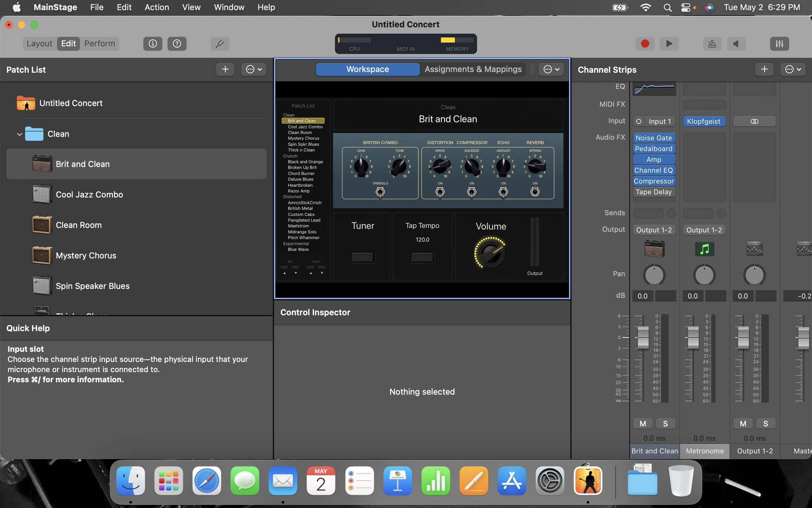Click the Output 1-2 strip mixer icon
The width and height of the screenshot is (812, 508).
[x=755, y=249]
